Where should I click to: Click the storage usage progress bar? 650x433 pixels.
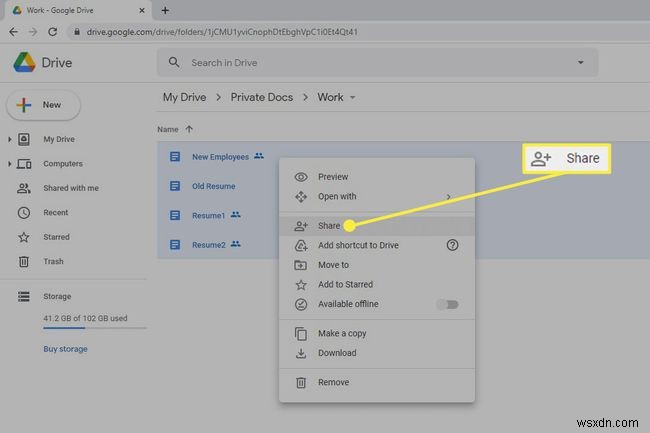[95, 328]
